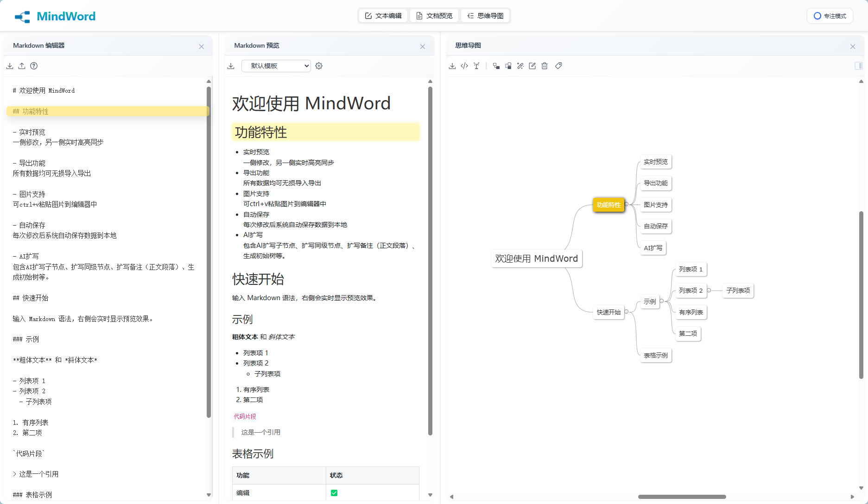Click the checked checkbox in 表格示例 table

[334, 493]
